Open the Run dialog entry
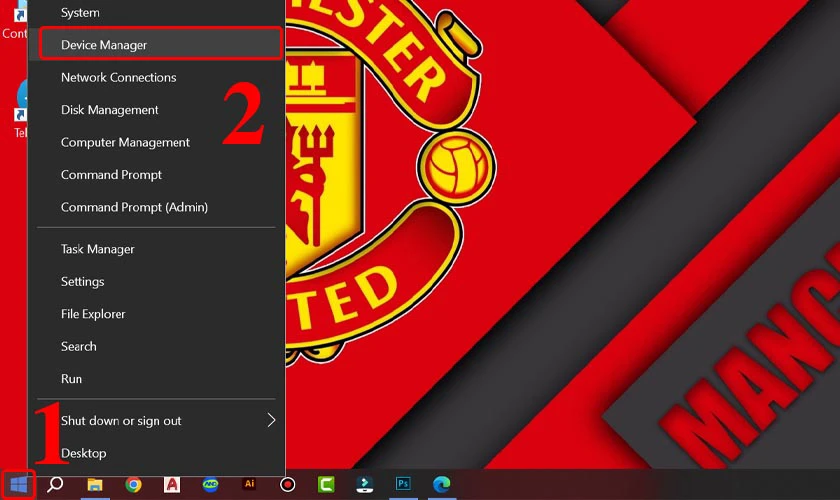This screenshot has height=500, width=840. click(156, 379)
